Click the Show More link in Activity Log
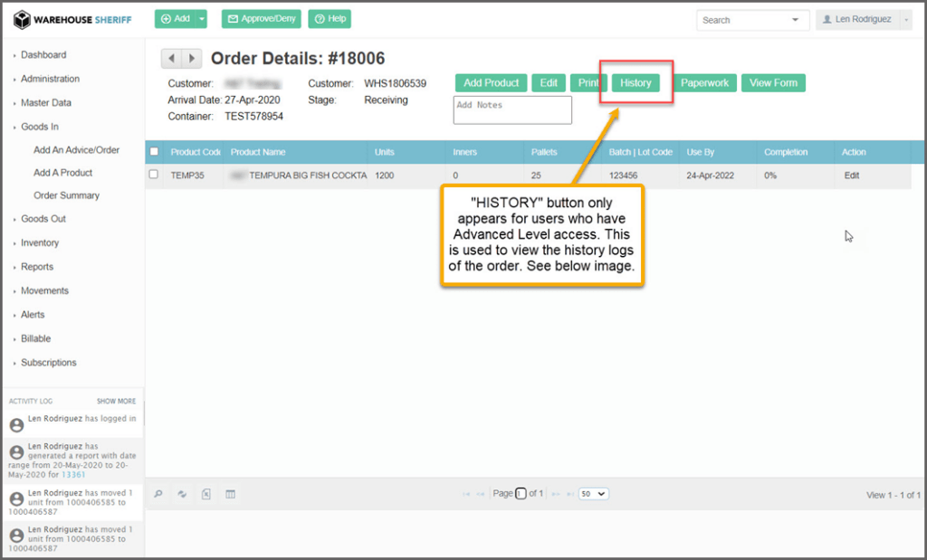The height and width of the screenshot is (560, 927). pyautogui.click(x=116, y=401)
